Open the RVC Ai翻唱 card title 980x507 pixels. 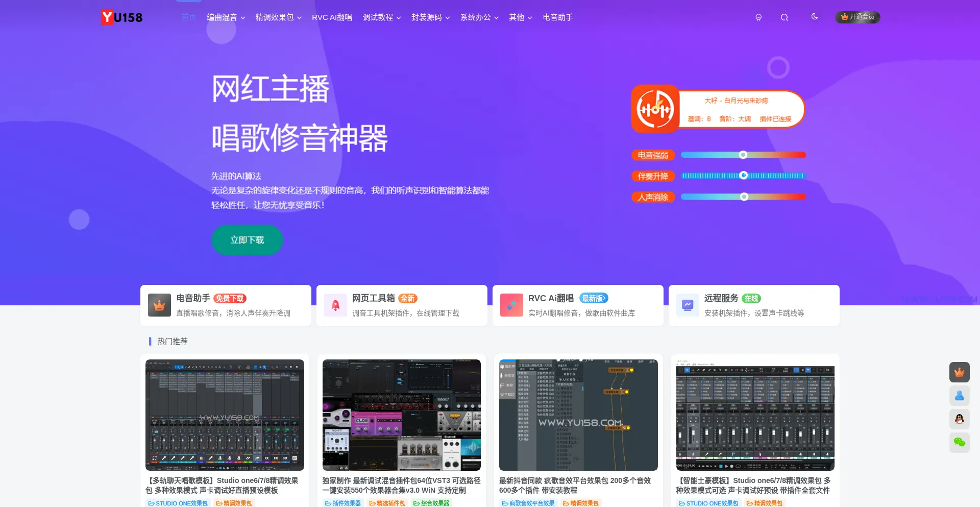[551, 298]
